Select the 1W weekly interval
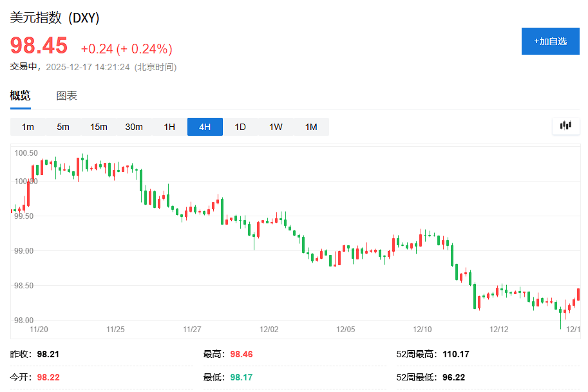This screenshot has width=588, height=392. coord(276,127)
